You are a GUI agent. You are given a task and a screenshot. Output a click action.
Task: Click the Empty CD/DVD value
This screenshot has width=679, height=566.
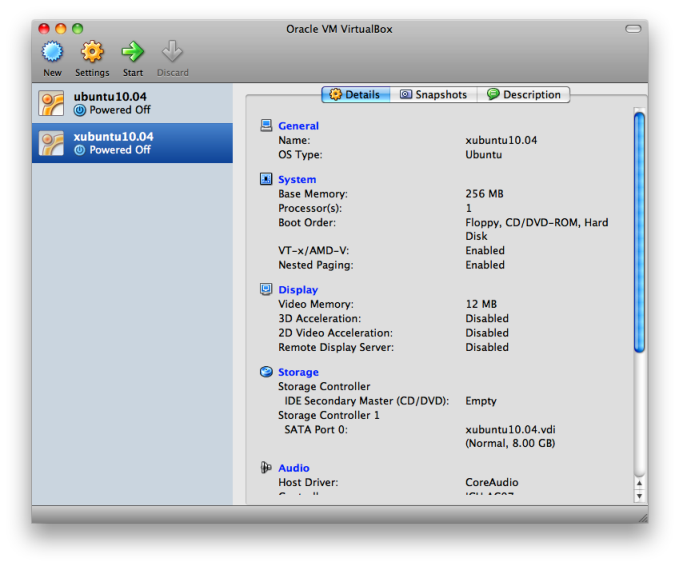(481, 401)
